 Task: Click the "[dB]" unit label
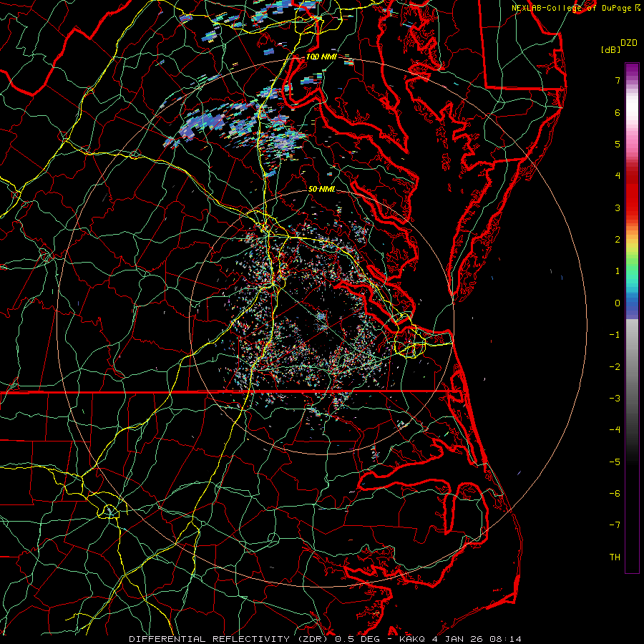[x=610, y=49]
